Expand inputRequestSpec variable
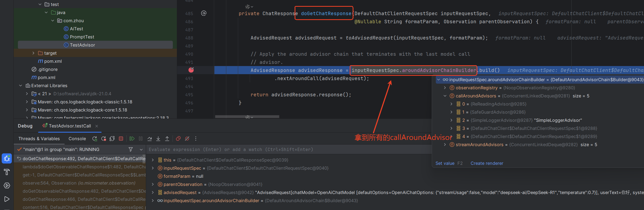Image resolution: width=644 pixels, height=210 pixels. coord(153,168)
